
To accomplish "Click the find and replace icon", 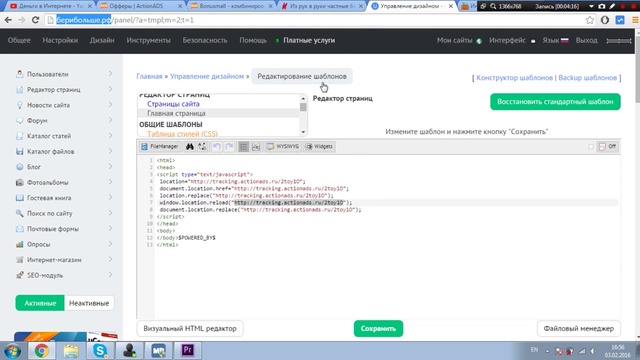I will point(202,147).
